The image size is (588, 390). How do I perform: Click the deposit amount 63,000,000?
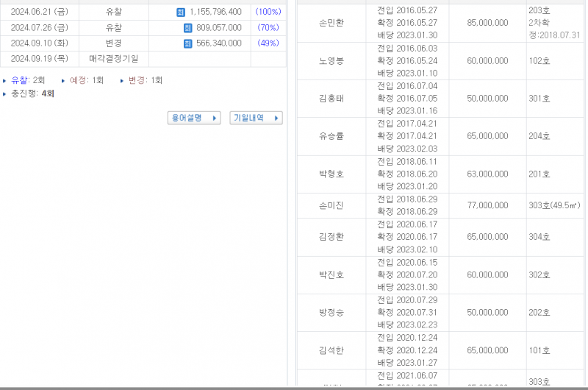tap(487, 174)
